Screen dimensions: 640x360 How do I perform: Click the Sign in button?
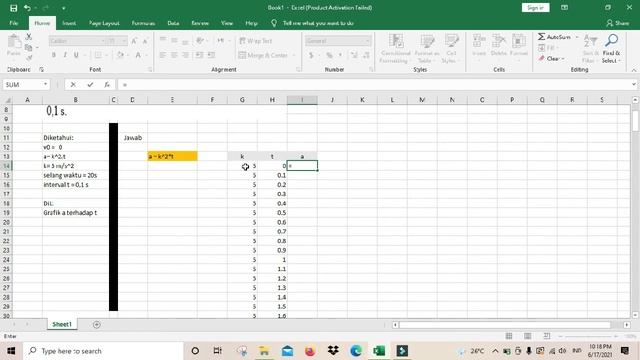click(x=536, y=8)
